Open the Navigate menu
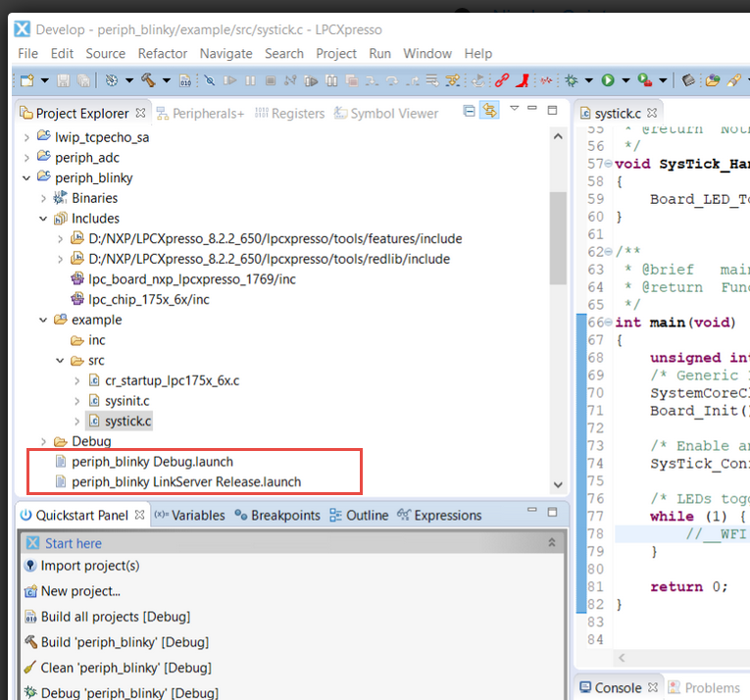750x700 pixels. 226,54
